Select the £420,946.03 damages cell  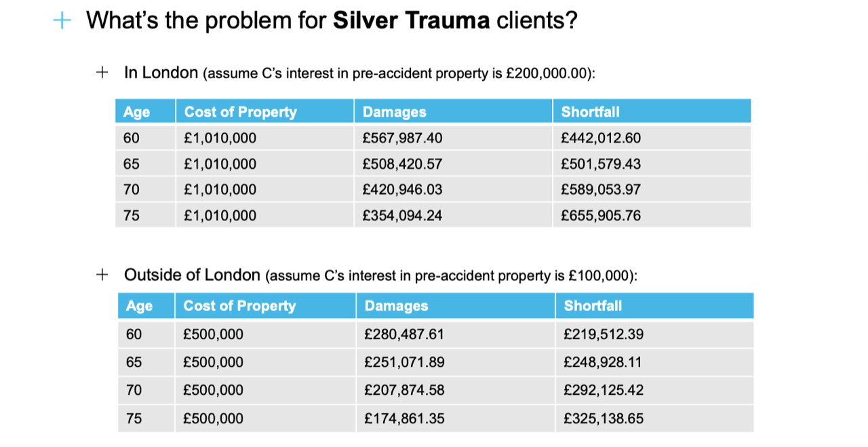coord(402,190)
